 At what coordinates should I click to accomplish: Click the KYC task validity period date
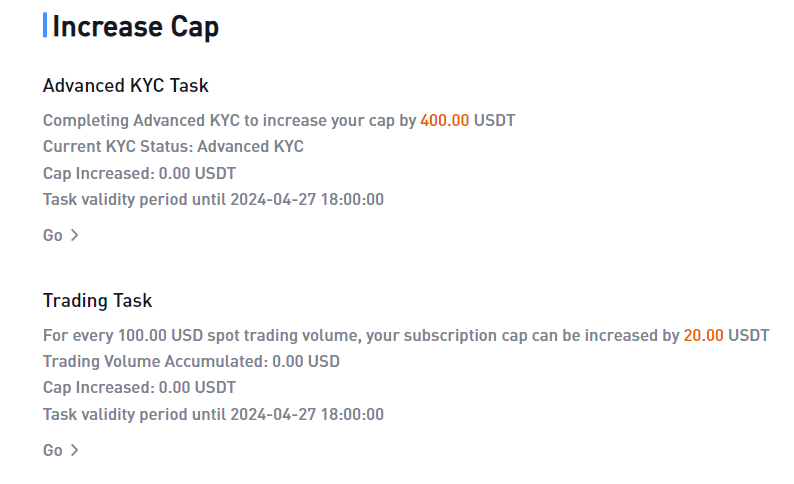tap(307, 199)
